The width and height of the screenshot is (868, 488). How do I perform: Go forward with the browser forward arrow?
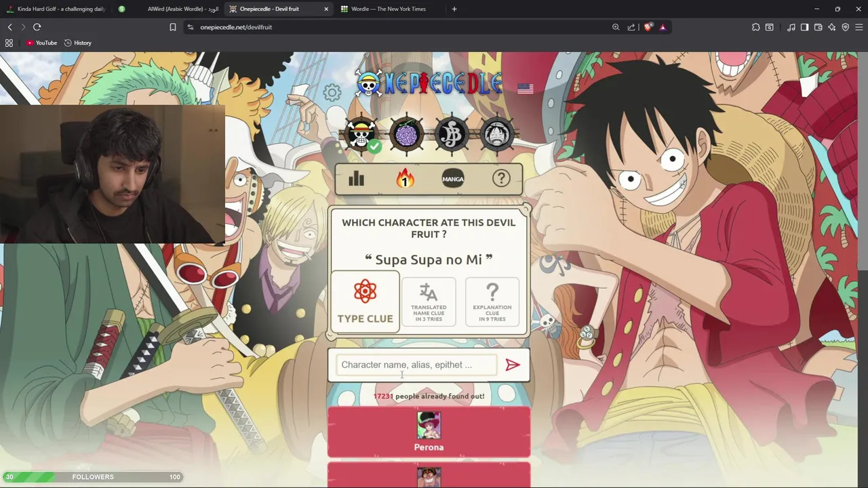23,27
